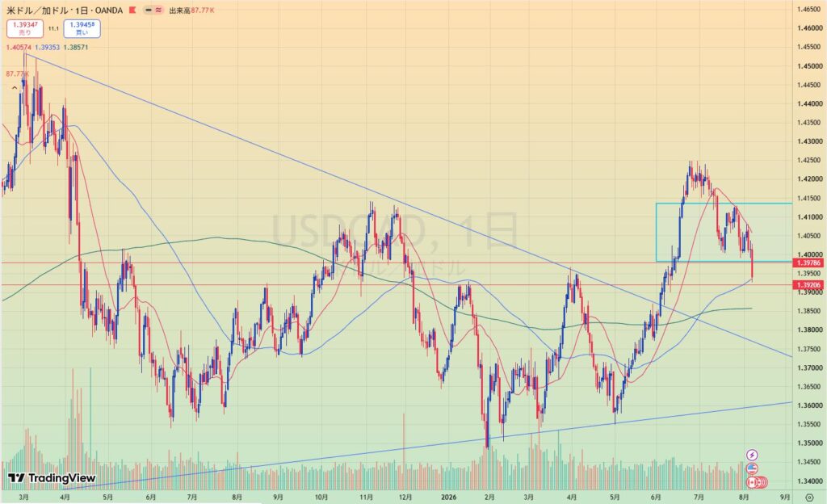Click the 1.38000 price axis label
This screenshot has width=827, height=504.
tap(810, 330)
